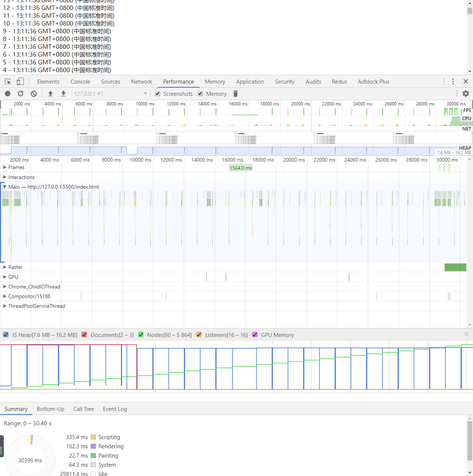Click the load profile upload icon
Screen dimensions: 473x476
coord(51,94)
